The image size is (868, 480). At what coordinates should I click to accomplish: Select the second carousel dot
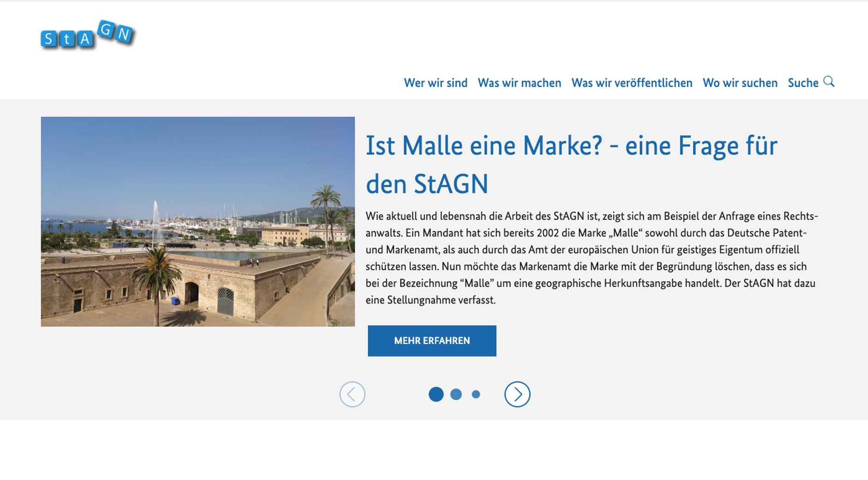click(x=456, y=394)
